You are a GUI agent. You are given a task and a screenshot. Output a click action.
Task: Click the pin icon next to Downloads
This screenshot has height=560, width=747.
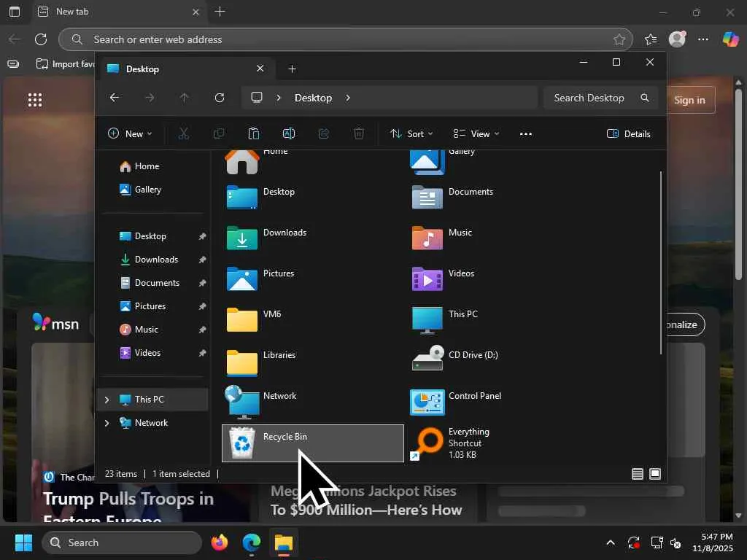point(202,260)
